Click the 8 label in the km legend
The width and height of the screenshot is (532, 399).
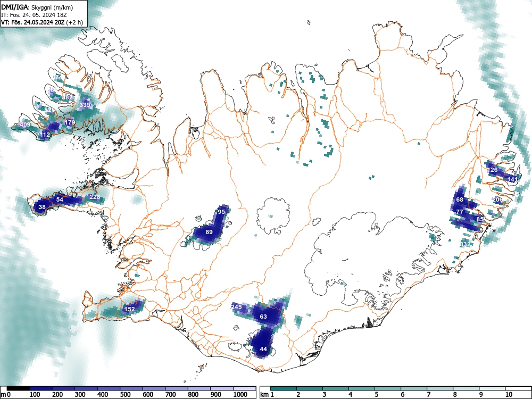[x=455, y=395]
